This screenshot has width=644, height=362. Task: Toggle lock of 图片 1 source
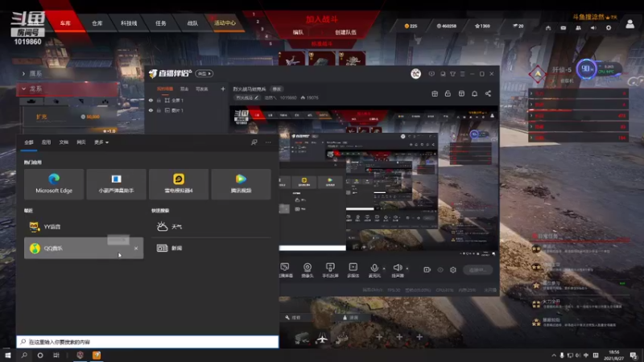pyautogui.click(x=159, y=110)
